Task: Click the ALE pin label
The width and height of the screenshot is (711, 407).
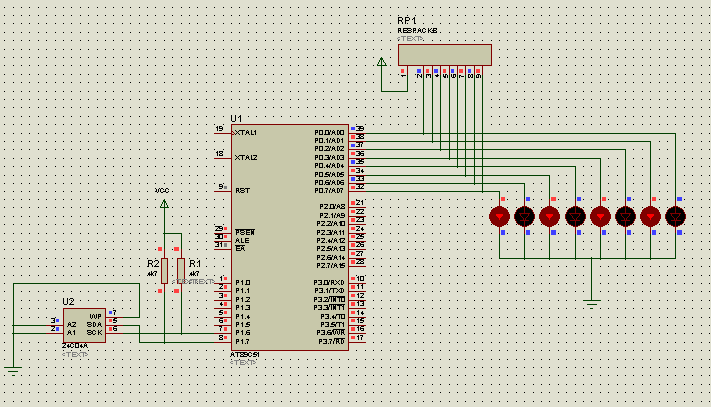Action: [242, 240]
